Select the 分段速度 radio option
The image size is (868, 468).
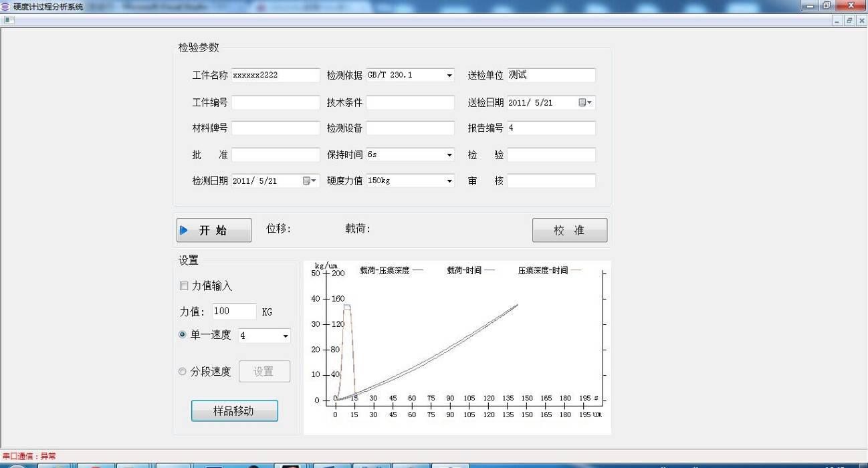click(183, 372)
